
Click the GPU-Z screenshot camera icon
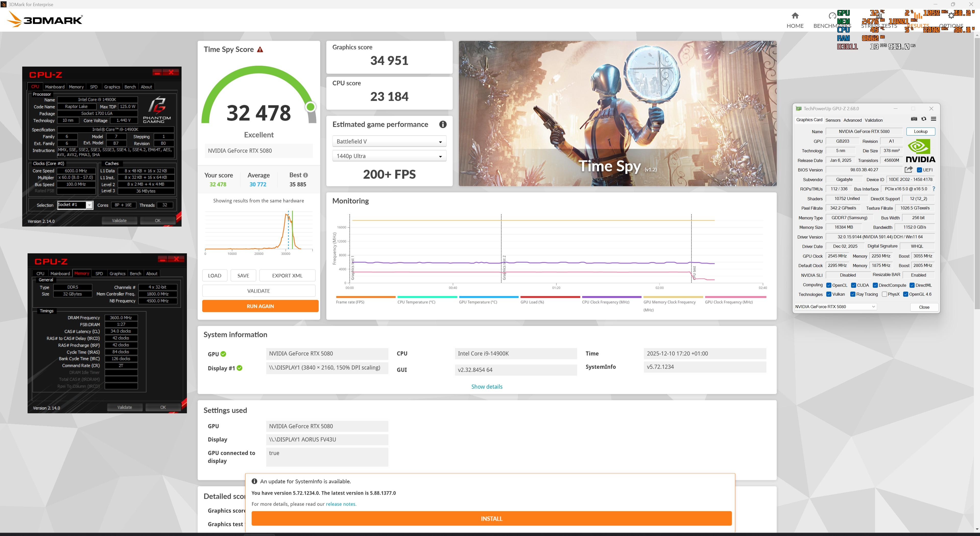click(914, 119)
